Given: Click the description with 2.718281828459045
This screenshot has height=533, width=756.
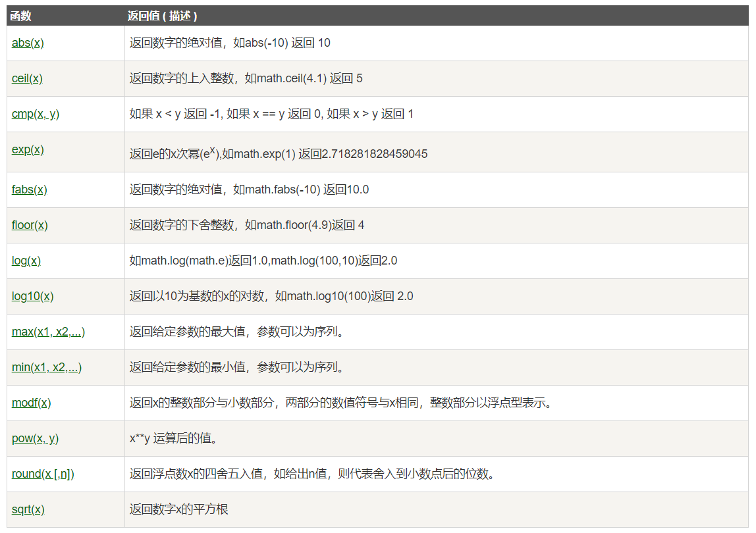Looking at the screenshot, I should (x=278, y=154).
